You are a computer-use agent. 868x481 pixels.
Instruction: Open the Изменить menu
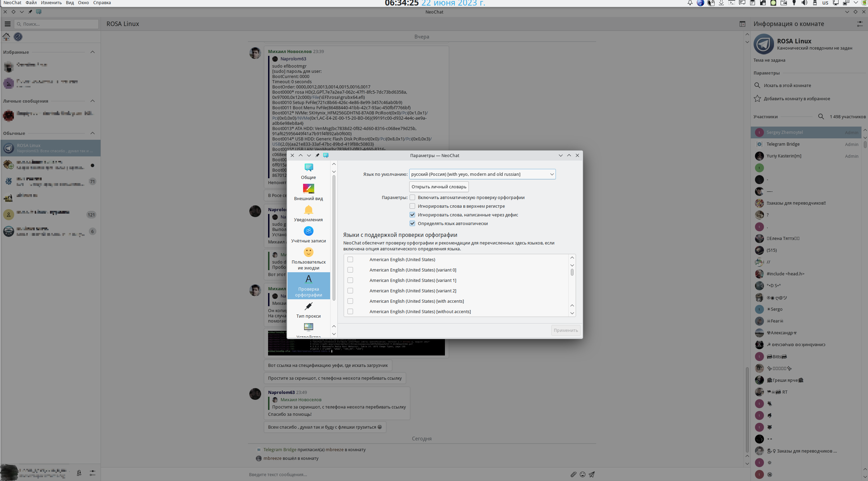click(51, 3)
